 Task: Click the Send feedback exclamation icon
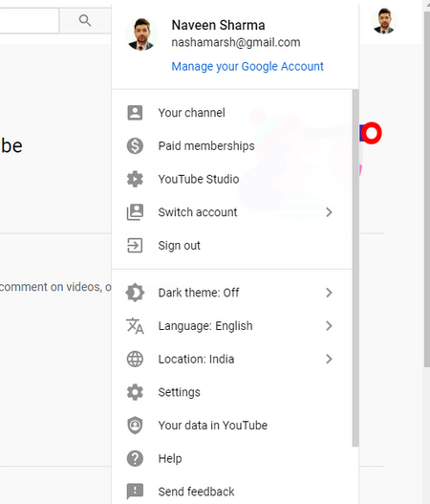(135, 492)
